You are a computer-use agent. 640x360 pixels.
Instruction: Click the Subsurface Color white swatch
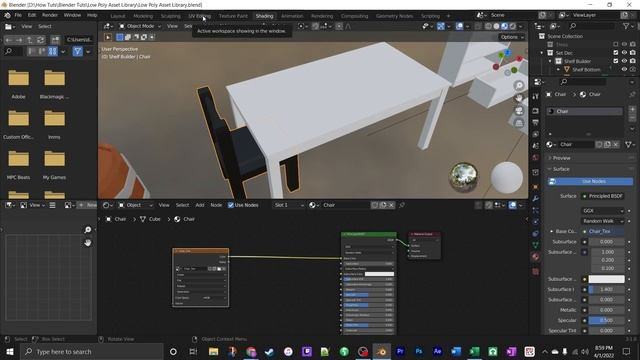click(606, 279)
